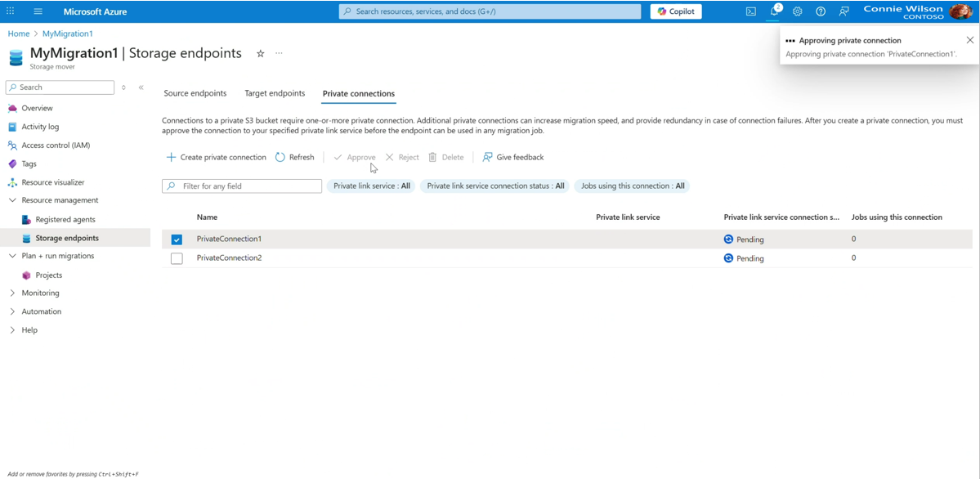The width and height of the screenshot is (980, 479).
Task: Open the more options ellipsis by title
Action: (x=279, y=53)
